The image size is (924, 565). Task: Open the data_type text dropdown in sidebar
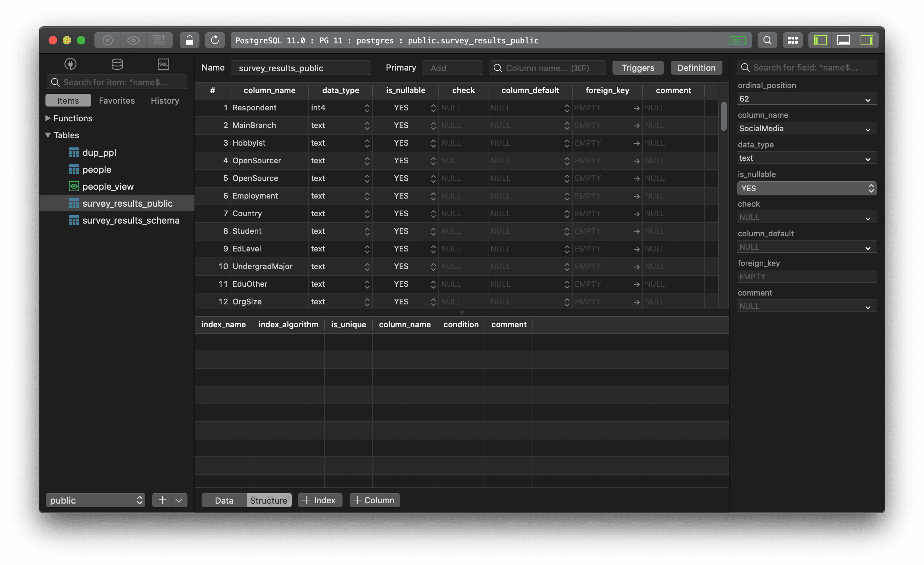click(807, 158)
